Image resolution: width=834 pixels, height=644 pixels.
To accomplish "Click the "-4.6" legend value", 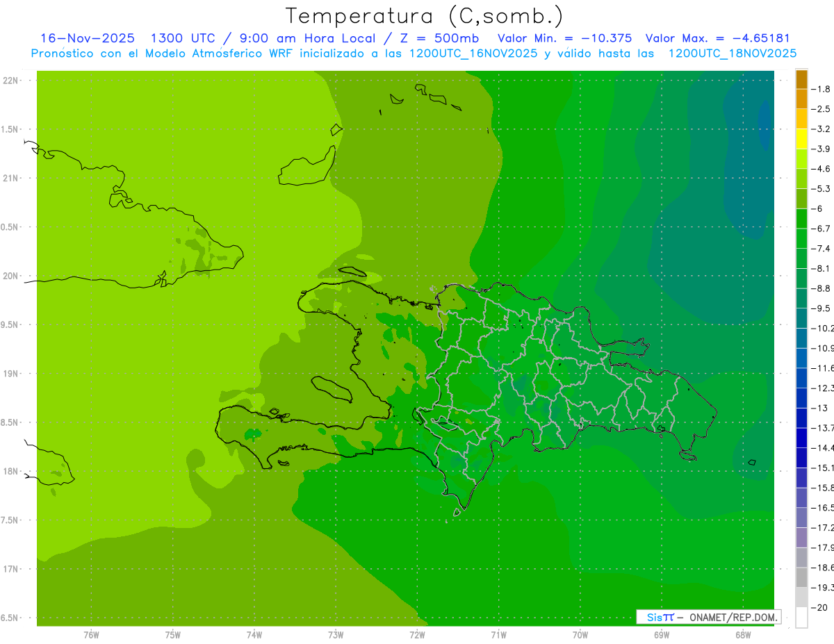I will click(x=822, y=169).
